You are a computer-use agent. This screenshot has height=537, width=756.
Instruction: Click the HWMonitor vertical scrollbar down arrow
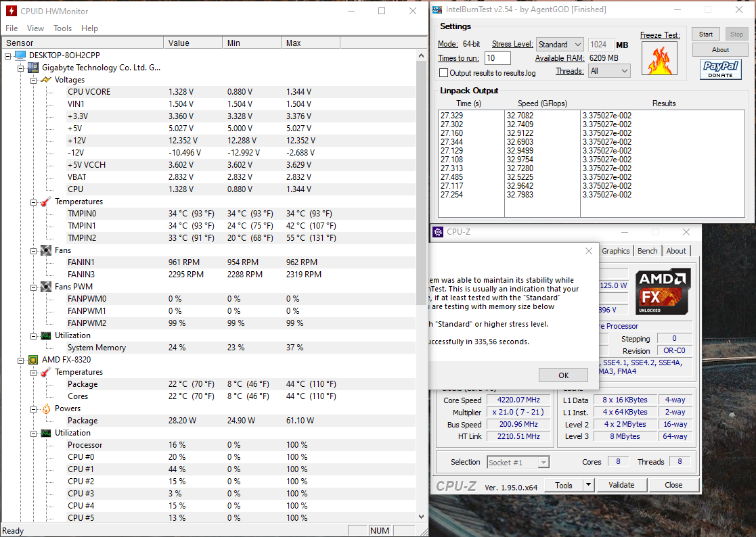click(x=422, y=517)
